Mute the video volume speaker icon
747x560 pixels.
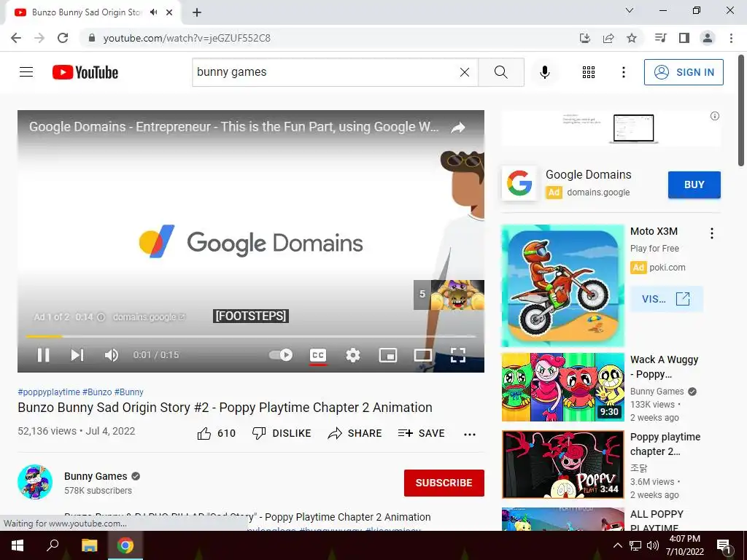click(112, 355)
